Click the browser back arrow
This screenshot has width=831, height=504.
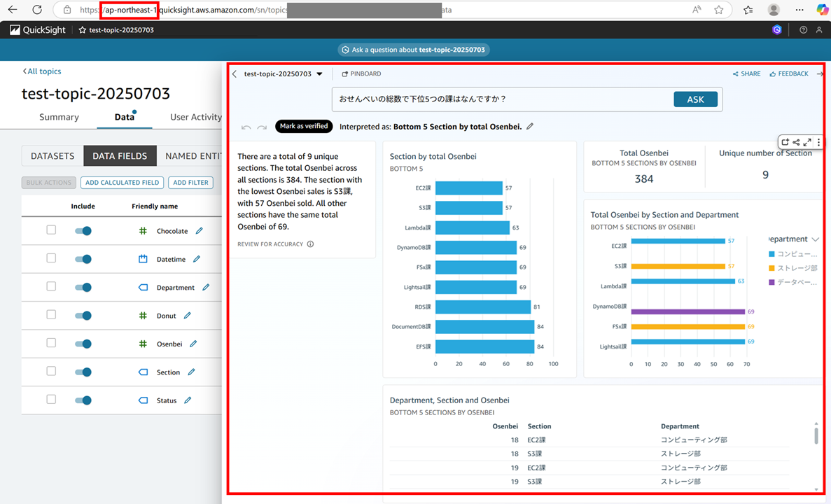pos(13,10)
